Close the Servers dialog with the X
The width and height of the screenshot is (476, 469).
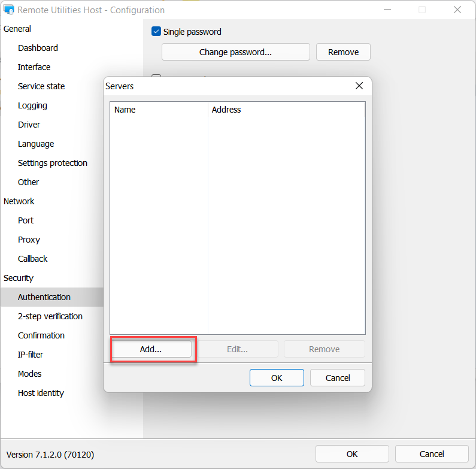359,86
